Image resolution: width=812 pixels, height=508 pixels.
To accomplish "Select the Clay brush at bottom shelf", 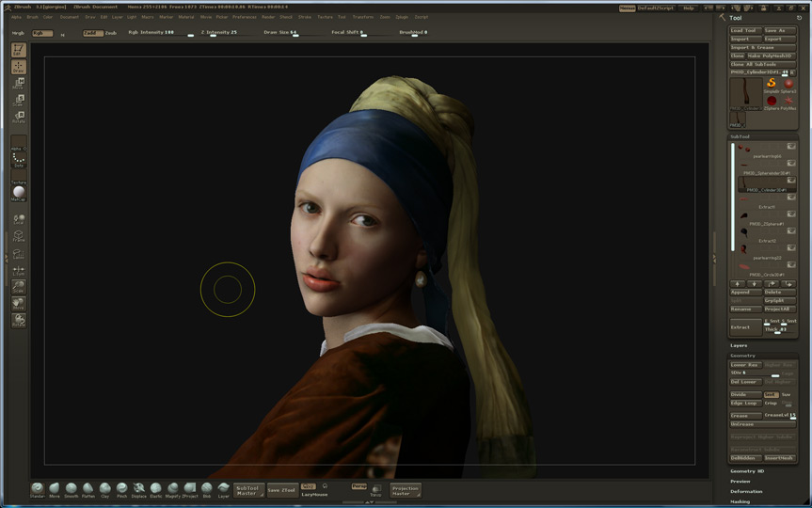I will pos(105,489).
